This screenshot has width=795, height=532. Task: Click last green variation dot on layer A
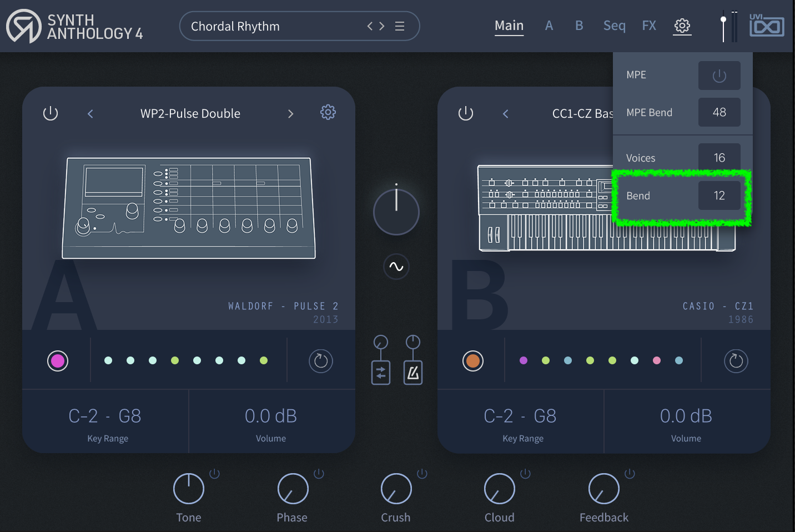click(x=264, y=360)
